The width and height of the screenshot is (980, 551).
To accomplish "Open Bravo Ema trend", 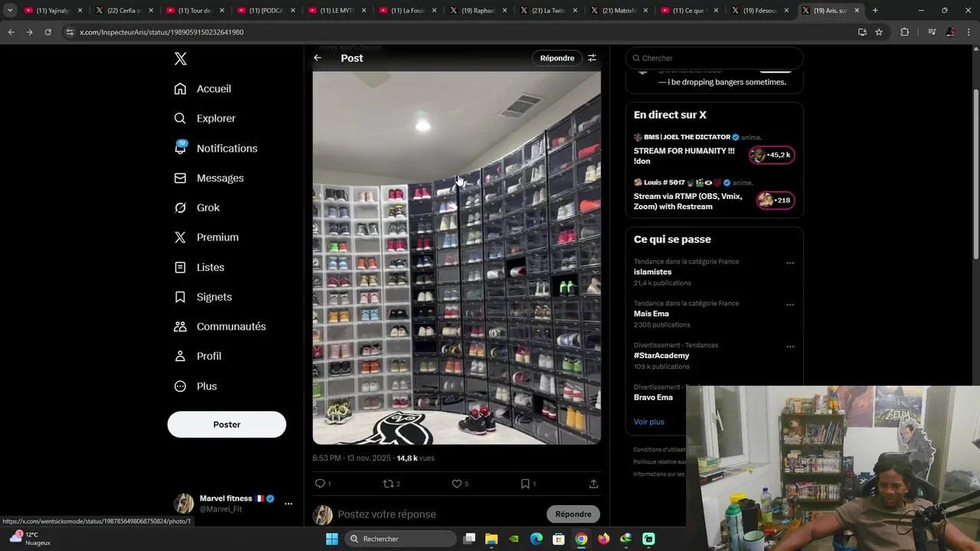I will pyautogui.click(x=653, y=397).
